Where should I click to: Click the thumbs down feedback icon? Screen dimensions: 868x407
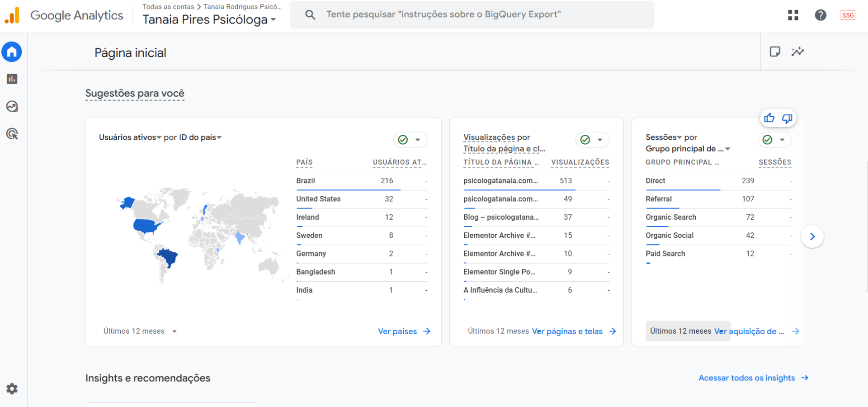787,118
